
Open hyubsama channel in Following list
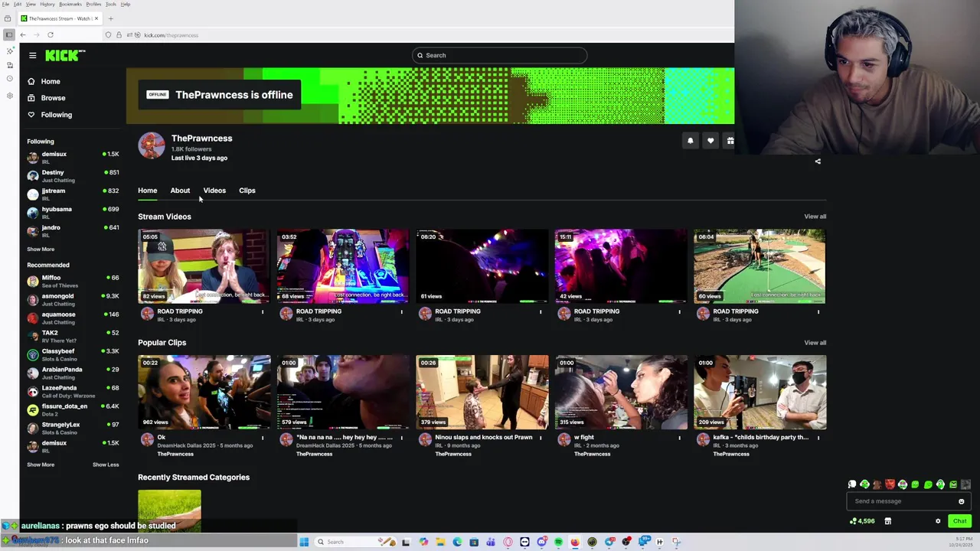click(73, 213)
